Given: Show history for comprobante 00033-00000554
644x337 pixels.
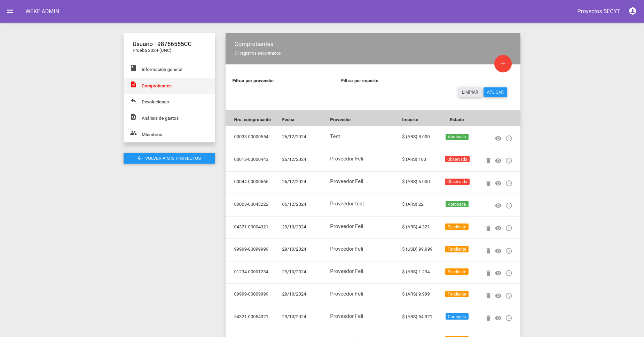Looking at the screenshot, I should click(509, 139).
